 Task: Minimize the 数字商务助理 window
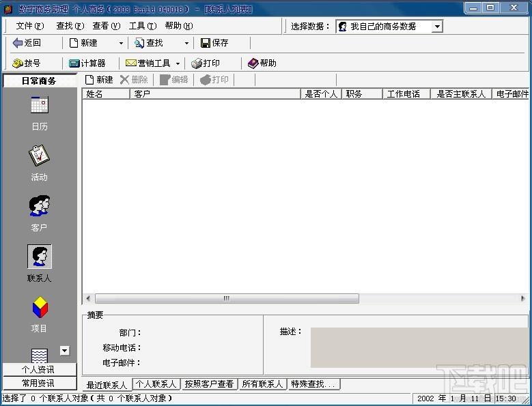point(473,8)
